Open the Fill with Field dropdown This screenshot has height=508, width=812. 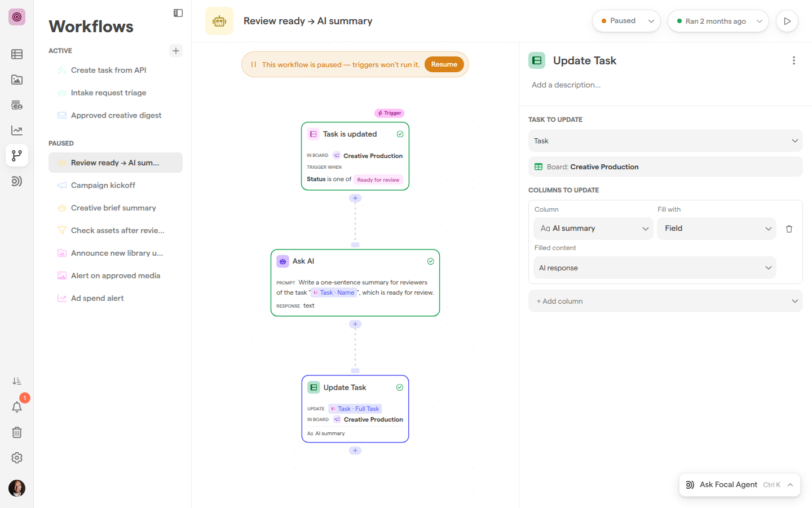point(717,229)
